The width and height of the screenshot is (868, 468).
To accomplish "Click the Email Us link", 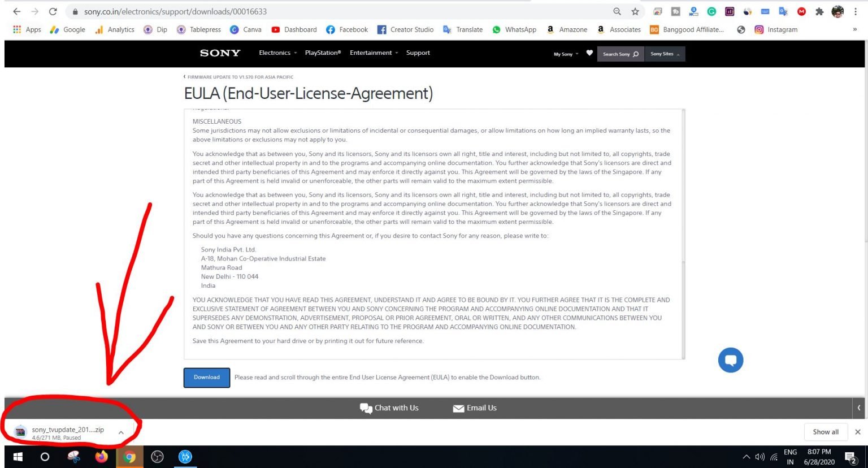I will tap(475, 408).
